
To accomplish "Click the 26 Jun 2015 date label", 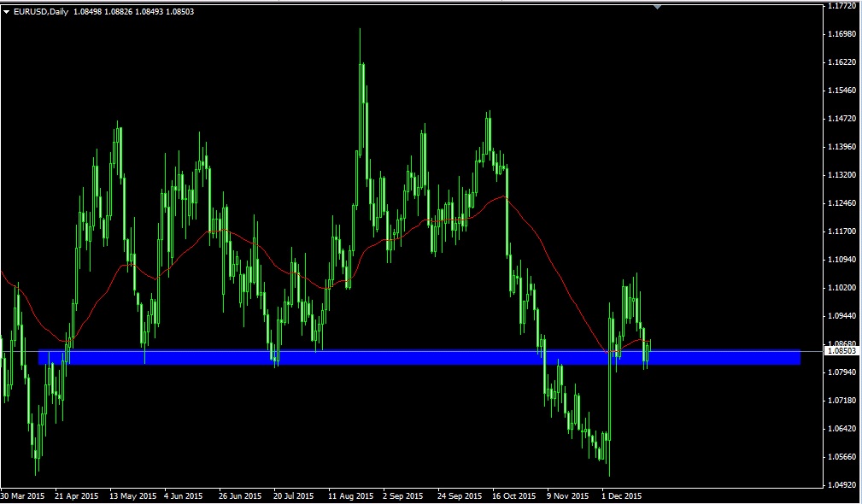I will 240,495.
